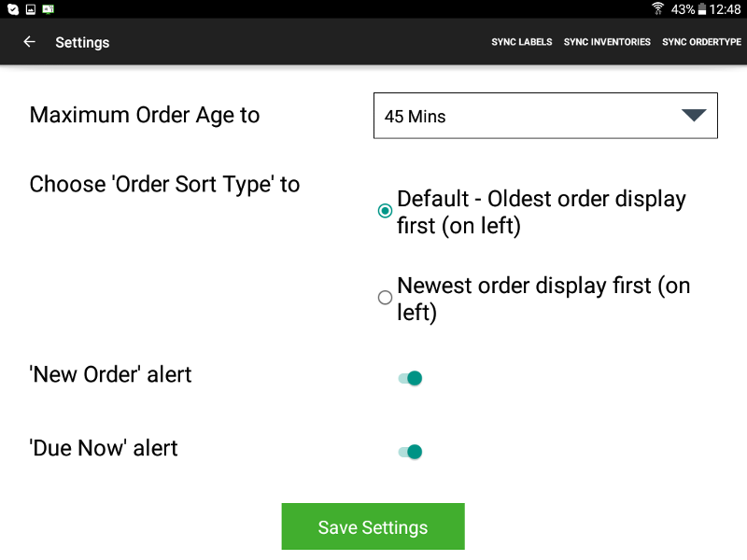
Task: Disable the 'Due Now' alert switch
Action: (x=410, y=452)
